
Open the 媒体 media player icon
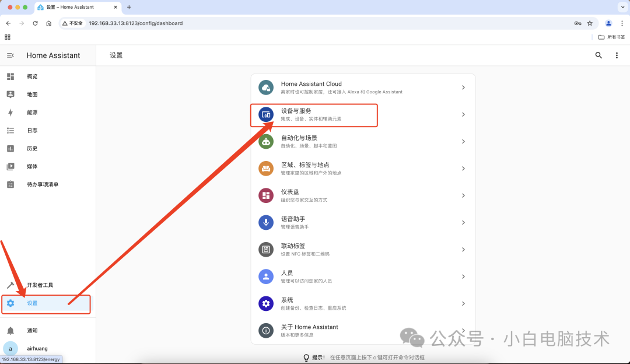tap(10, 166)
